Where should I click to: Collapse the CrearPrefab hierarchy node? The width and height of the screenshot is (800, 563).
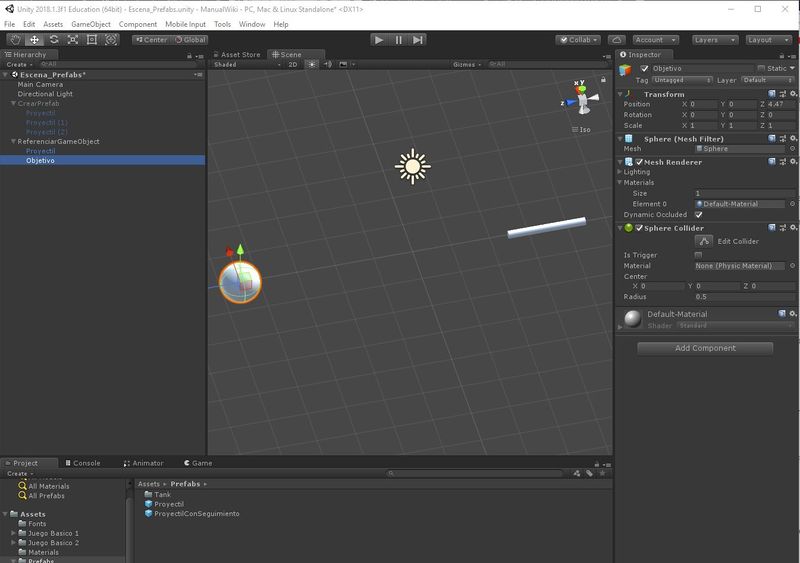(x=13, y=103)
